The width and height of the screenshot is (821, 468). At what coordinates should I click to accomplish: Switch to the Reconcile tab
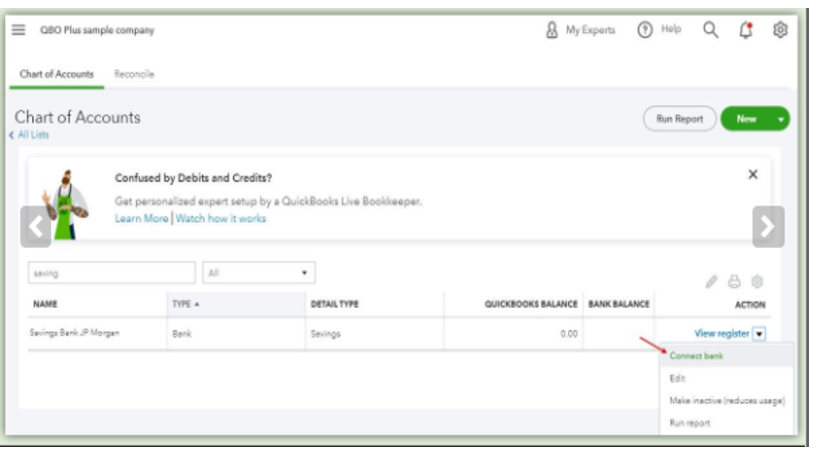coord(134,74)
